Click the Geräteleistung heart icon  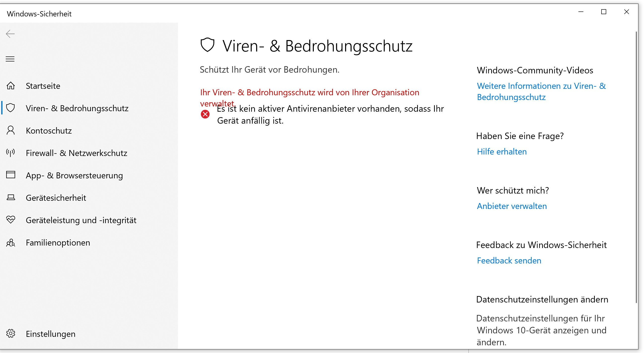pos(10,220)
